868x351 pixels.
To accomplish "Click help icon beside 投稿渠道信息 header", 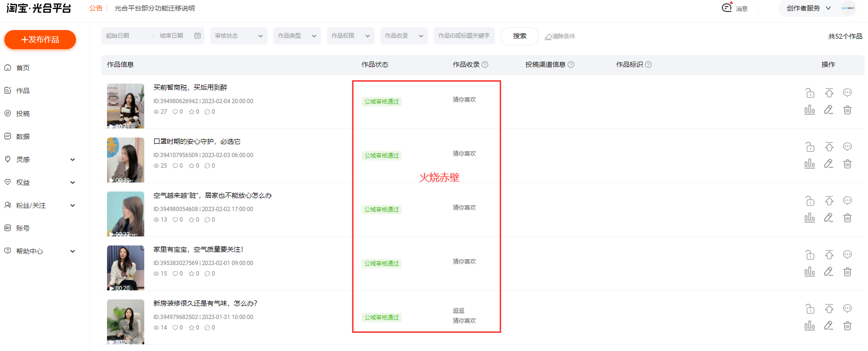I will [571, 64].
